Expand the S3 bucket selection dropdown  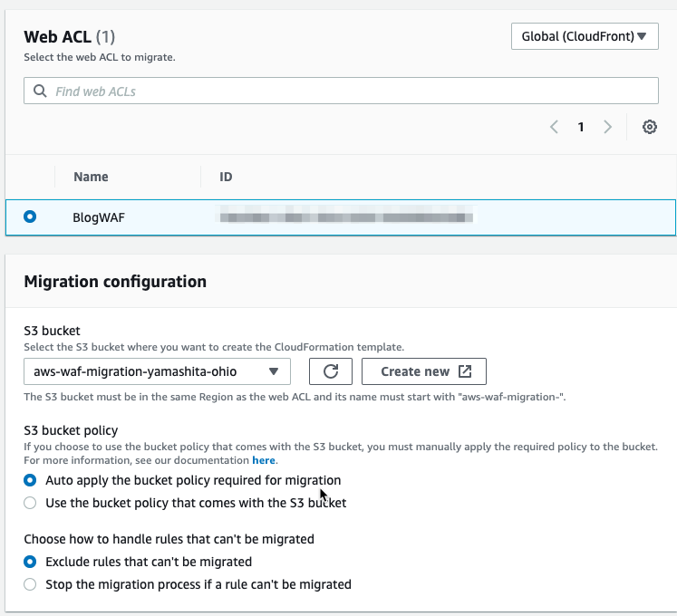click(157, 371)
